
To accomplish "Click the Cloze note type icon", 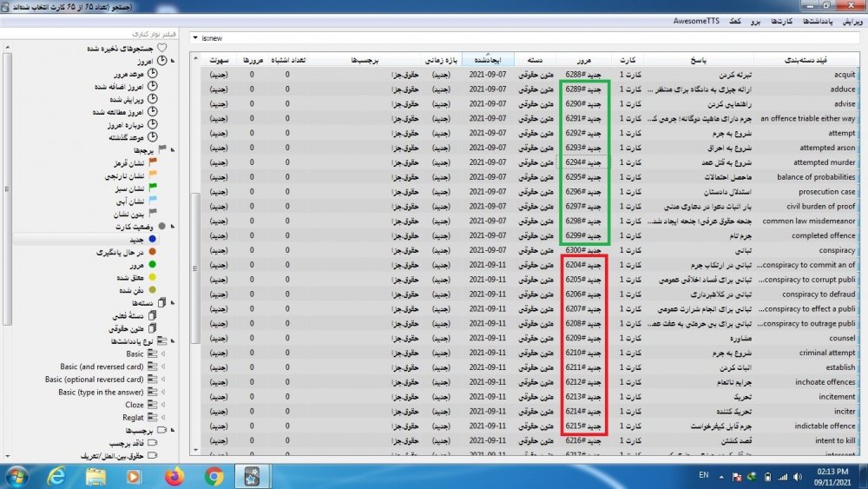I will 153,405.
